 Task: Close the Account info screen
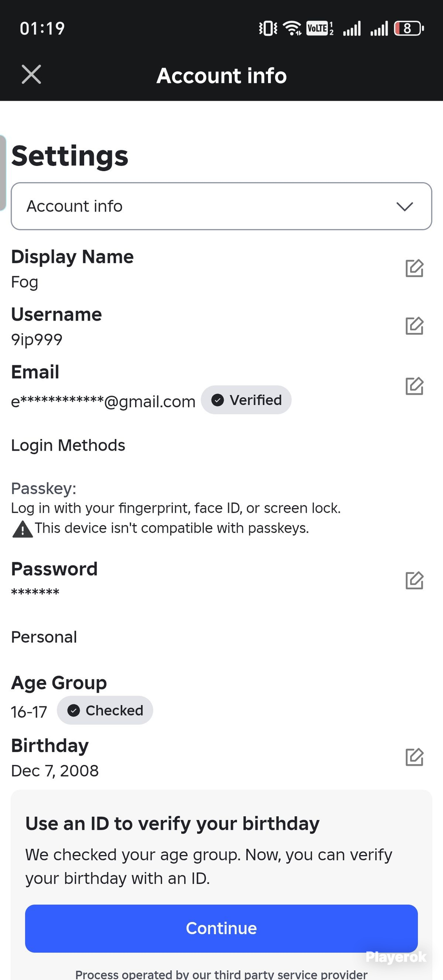coord(31,74)
